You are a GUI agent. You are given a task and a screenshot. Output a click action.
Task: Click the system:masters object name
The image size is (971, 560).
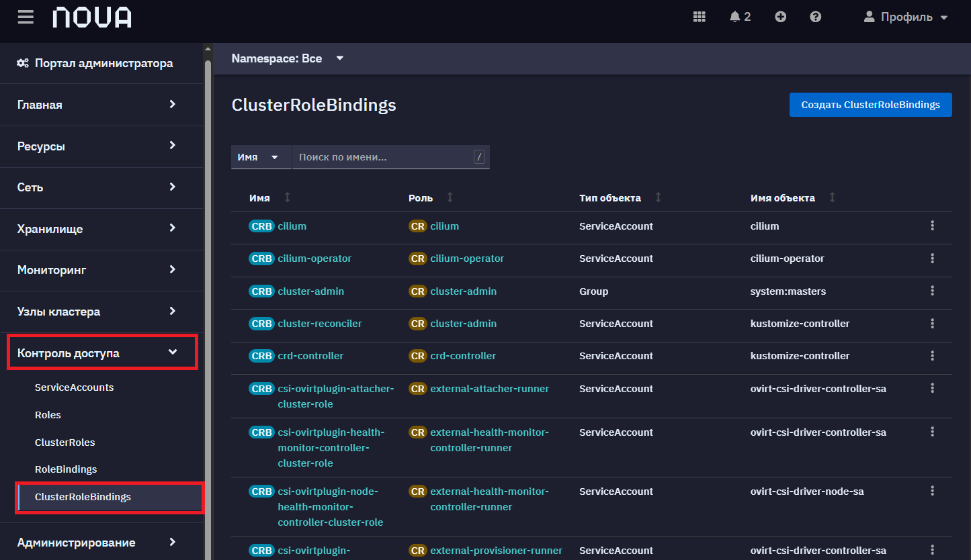coord(788,291)
